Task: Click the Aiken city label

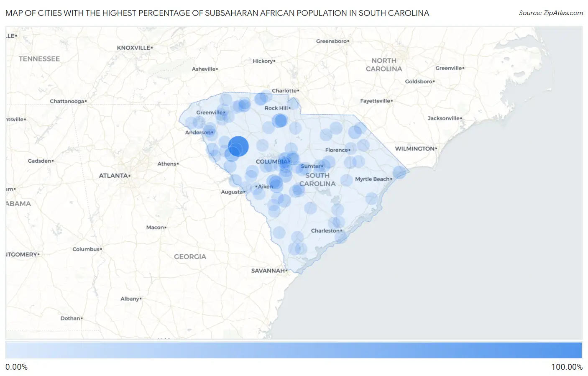Action: (x=265, y=187)
